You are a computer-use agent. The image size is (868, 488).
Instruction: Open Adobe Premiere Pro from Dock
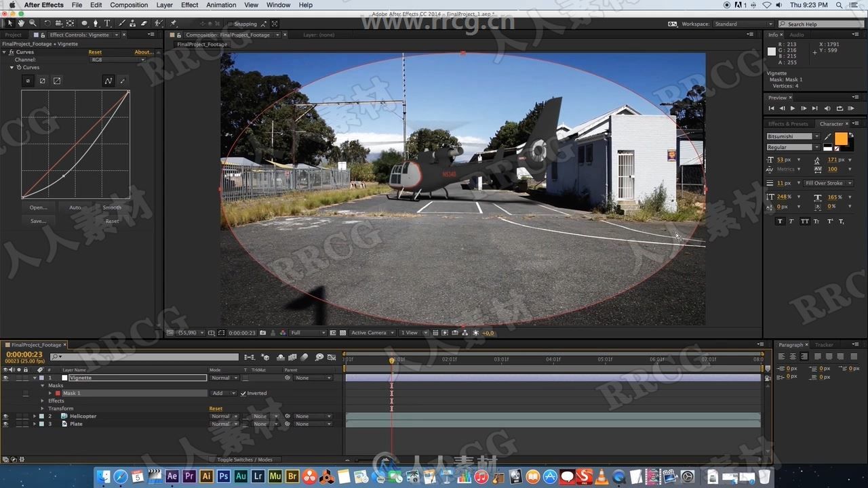189,476
